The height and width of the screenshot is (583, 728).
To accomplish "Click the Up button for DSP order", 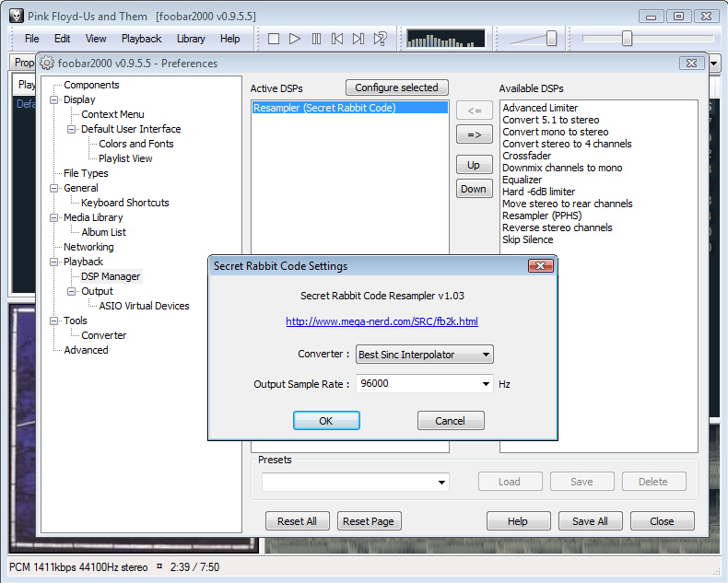I will (x=474, y=165).
